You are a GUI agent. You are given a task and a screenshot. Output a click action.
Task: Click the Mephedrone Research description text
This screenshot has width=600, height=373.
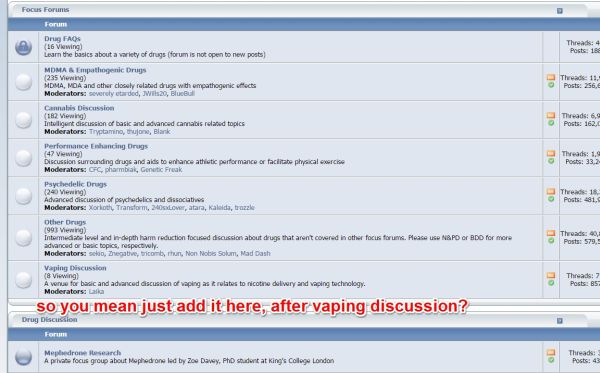189,361
